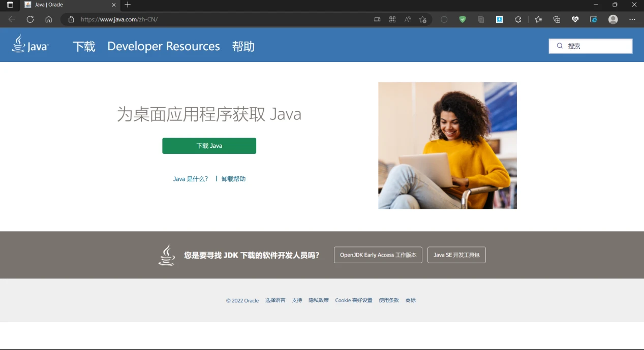The image size is (644, 350).
Task: Click the magnifier icon in search box
Action: pyautogui.click(x=560, y=46)
